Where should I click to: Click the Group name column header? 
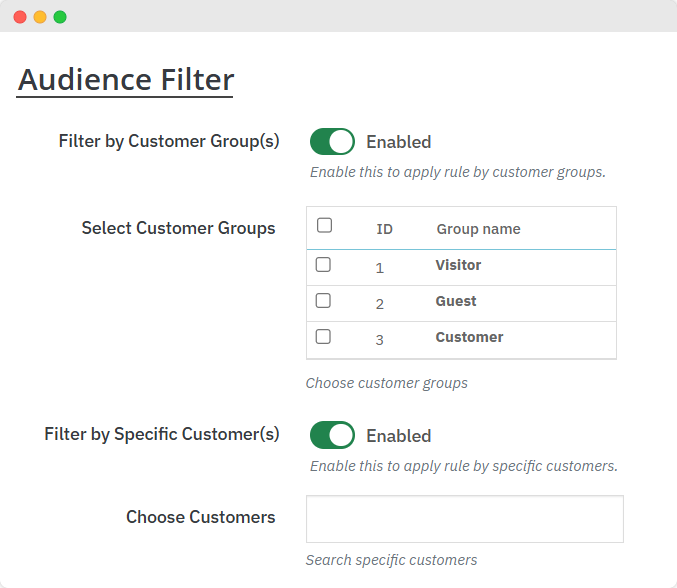pos(478,229)
